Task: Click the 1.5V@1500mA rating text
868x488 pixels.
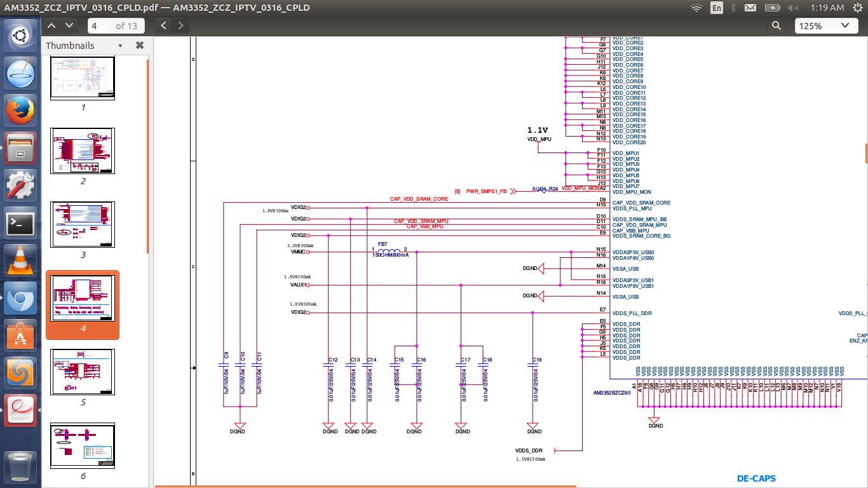Action: point(531,459)
